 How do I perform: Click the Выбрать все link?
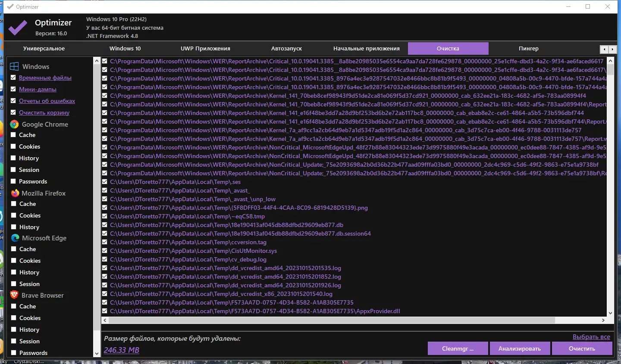click(591, 337)
